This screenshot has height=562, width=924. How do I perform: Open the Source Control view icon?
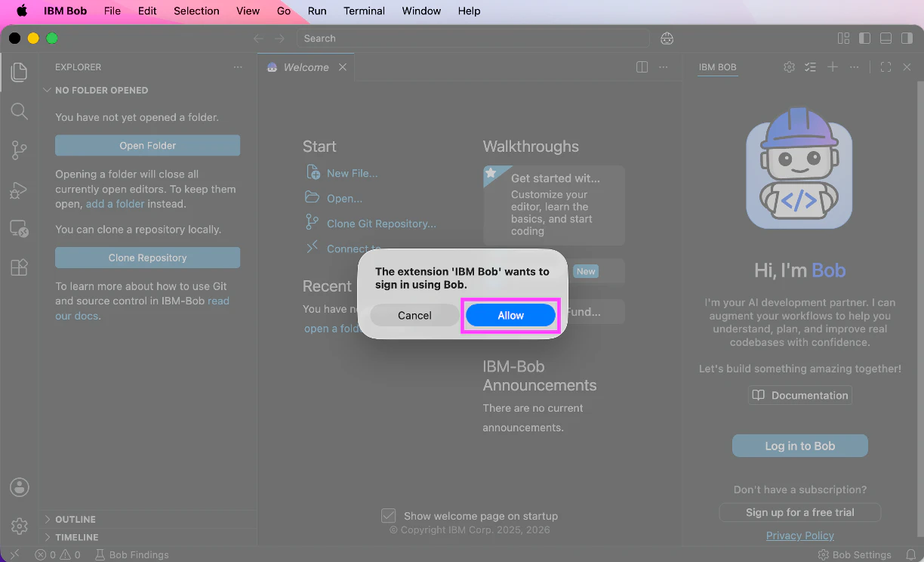click(20, 151)
